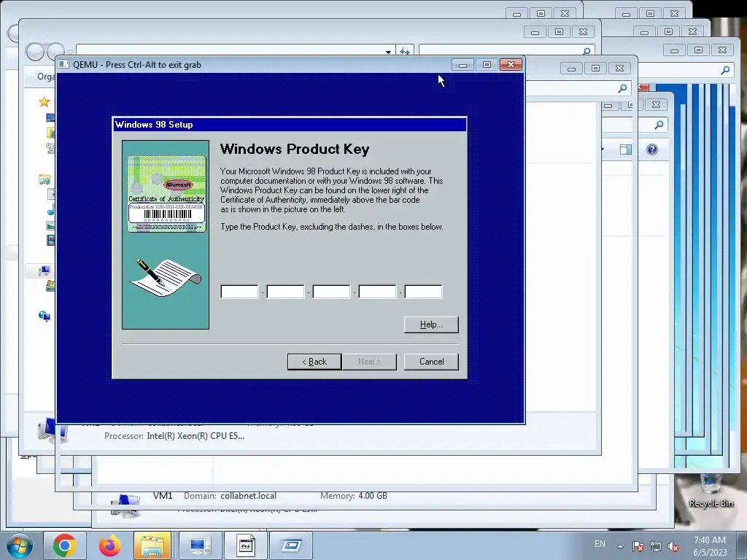Click the Certificate of Authenticity picture

coord(167,194)
